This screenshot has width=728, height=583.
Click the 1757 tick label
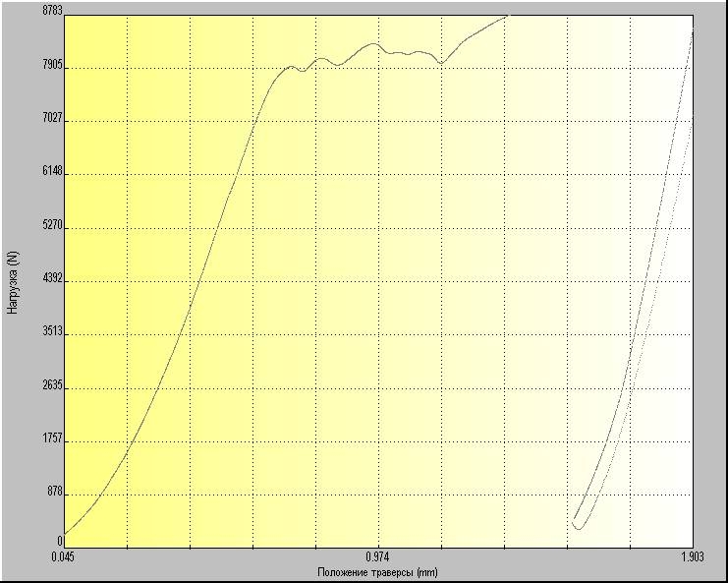[x=52, y=438]
